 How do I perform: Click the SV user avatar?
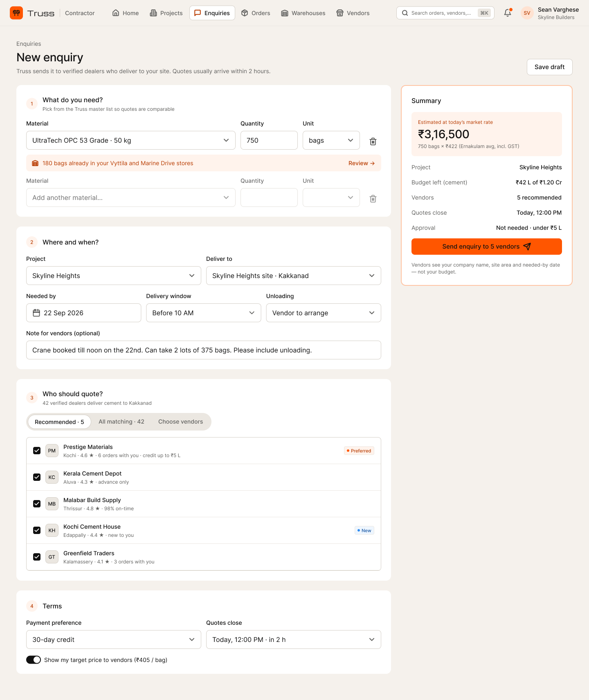[x=527, y=13]
